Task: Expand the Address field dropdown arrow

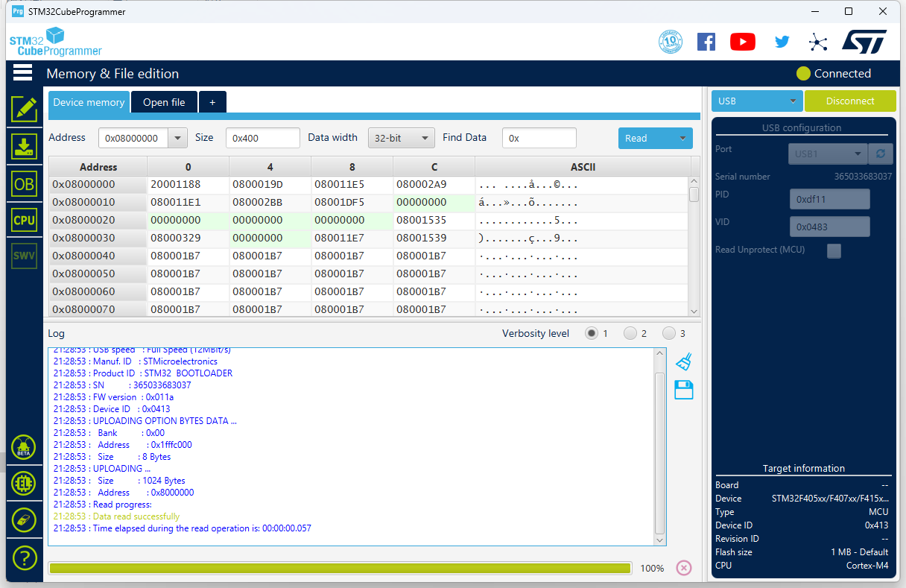Action: (178, 138)
